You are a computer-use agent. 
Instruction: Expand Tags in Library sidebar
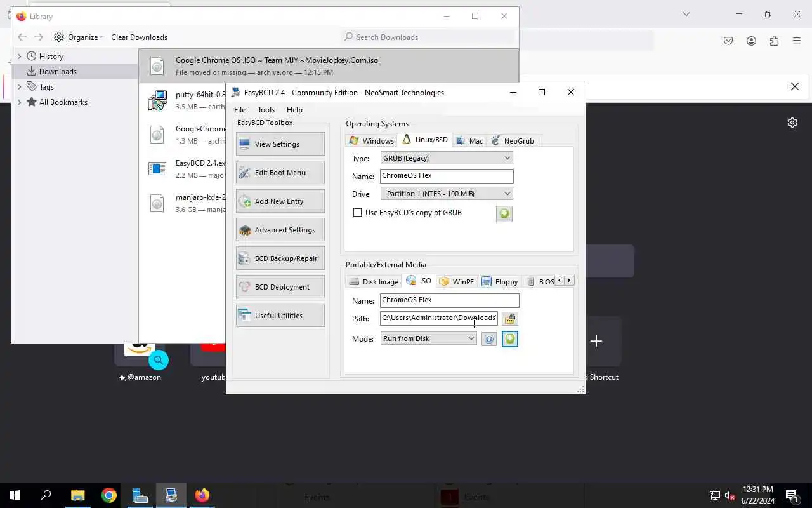(x=20, y=87)
